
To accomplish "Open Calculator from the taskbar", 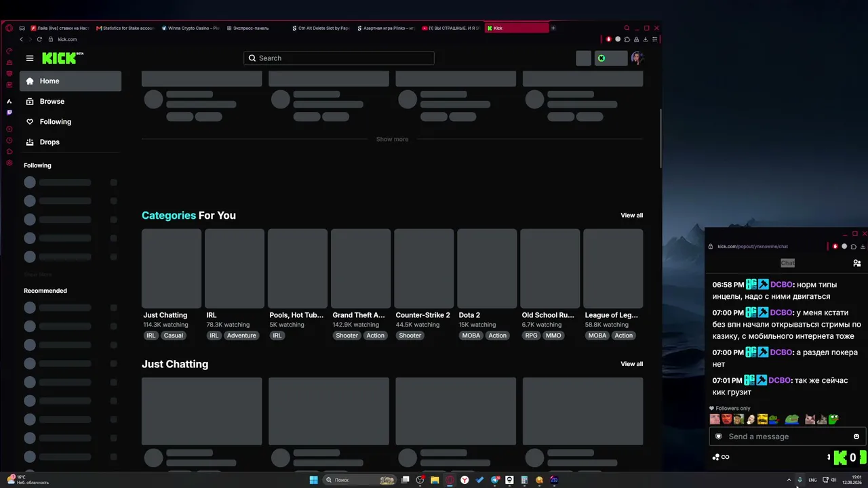I will point(524,480).
